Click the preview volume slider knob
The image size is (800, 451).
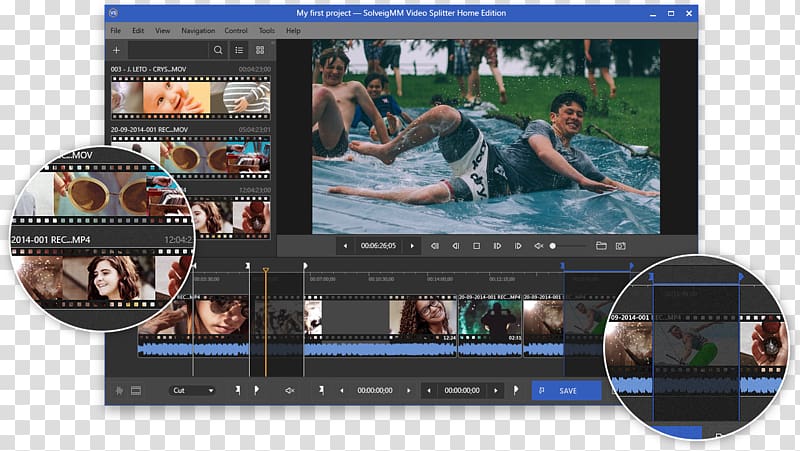point(553,246)
